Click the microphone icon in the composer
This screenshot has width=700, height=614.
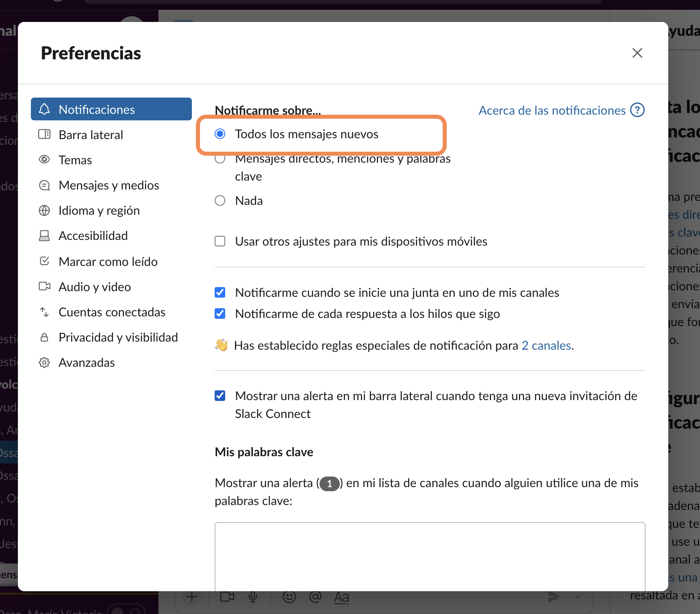pyautogui.click(x=253, y=597)
